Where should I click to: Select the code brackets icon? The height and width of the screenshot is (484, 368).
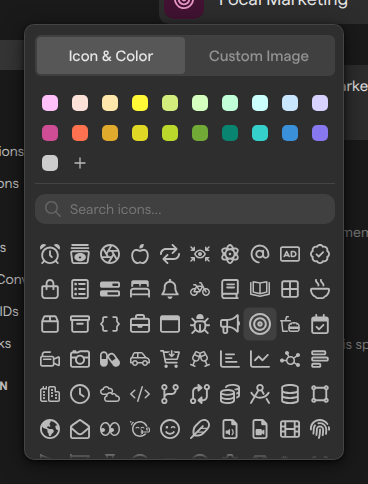click(140, 394)
